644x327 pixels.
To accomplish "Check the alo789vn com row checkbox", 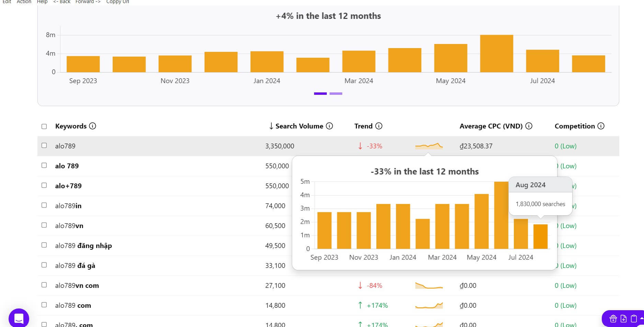I will 44,285.
